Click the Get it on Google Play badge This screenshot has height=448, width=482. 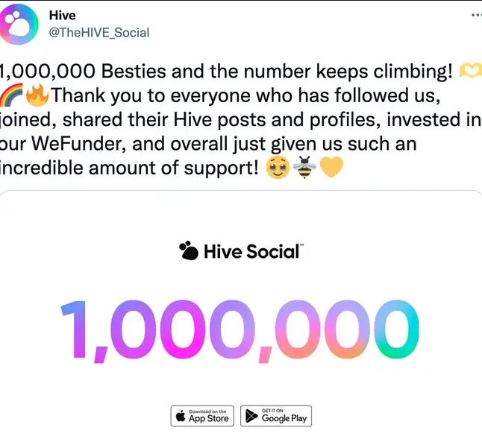click(276, 416)
